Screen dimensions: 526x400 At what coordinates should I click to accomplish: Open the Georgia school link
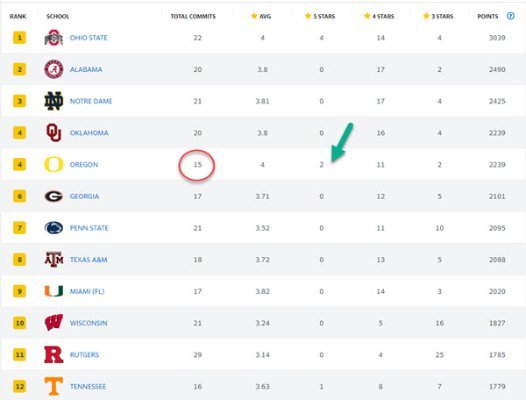point(84,196)
